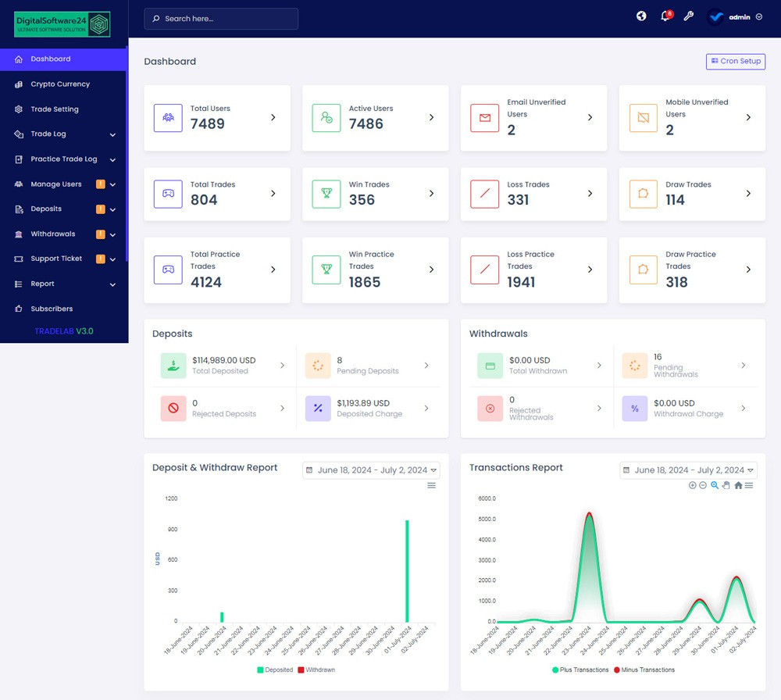Select the magnifier selection-zoom tool on chart
This screenshot has width=781, height=700.
coord(715,485)
